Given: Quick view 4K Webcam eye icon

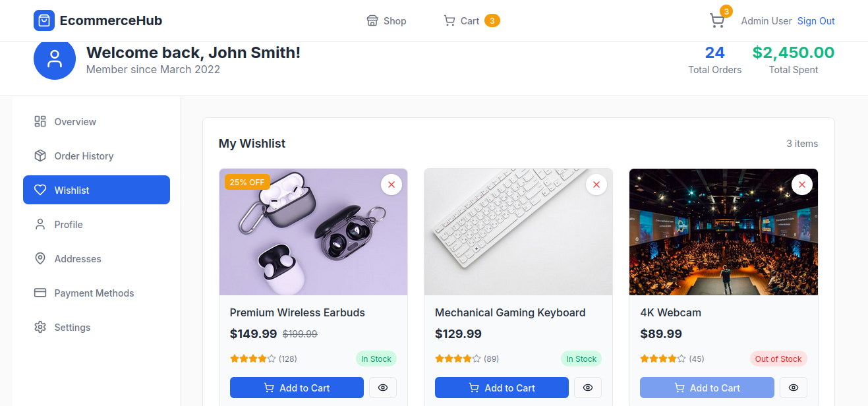Looking at the screenshot, I should click(794, 388).
